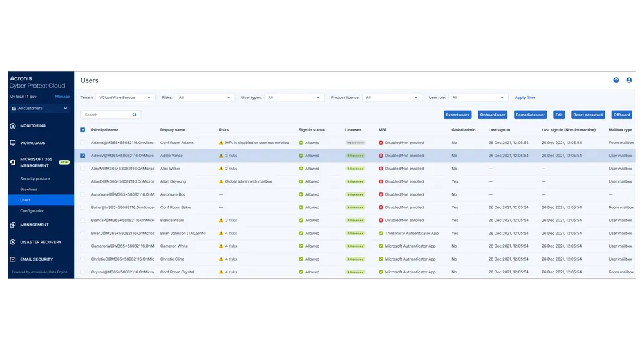Click the Apply filter link

(x=525, y=98)
